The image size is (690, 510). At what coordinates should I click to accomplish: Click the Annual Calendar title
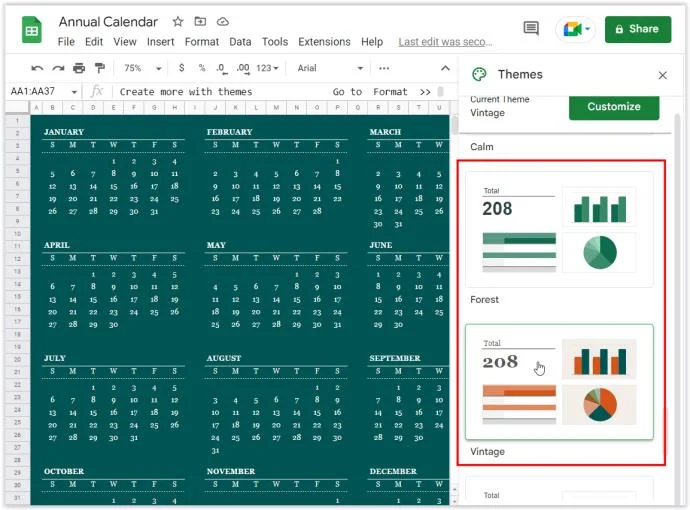click(108, 22)
